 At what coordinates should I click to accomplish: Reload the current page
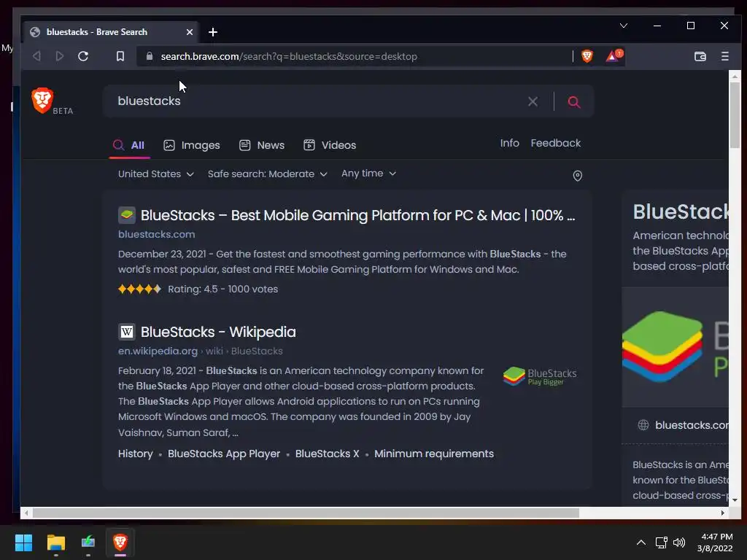point(83,56)
